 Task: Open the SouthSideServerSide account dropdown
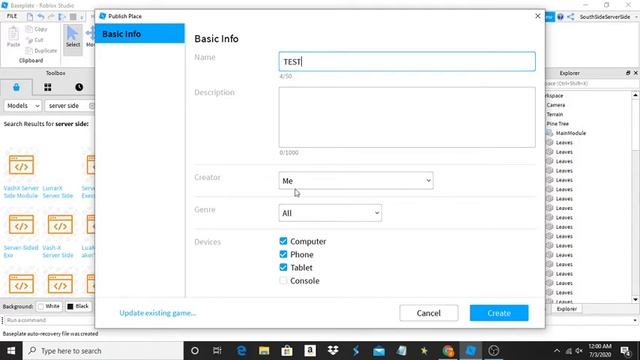point(608,17)
